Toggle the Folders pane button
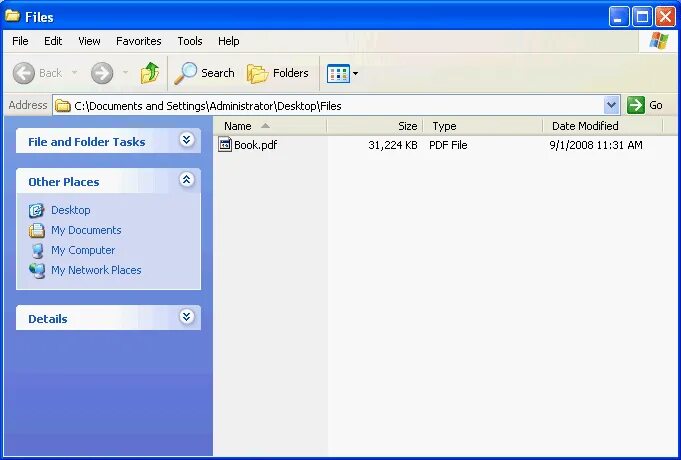Screen dimensions: 681x460 pos(278,73)
